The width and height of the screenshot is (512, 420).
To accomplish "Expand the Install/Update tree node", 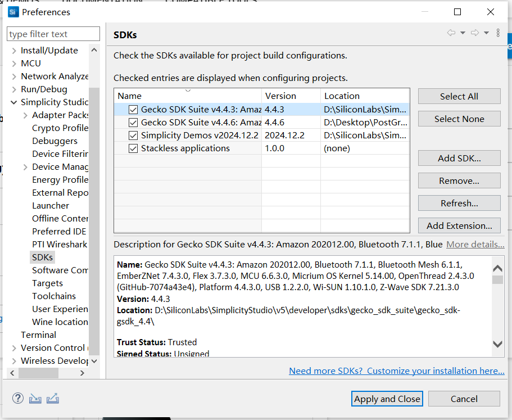I will pos(14,51).
